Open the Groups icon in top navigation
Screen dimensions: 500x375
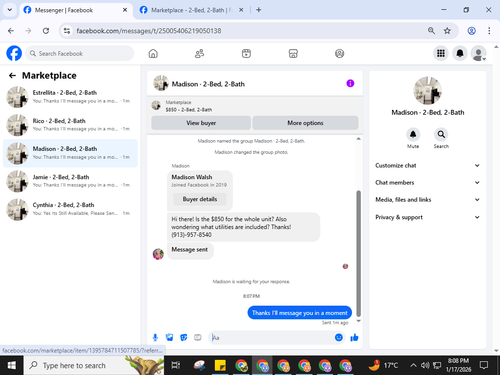point(339,53)
